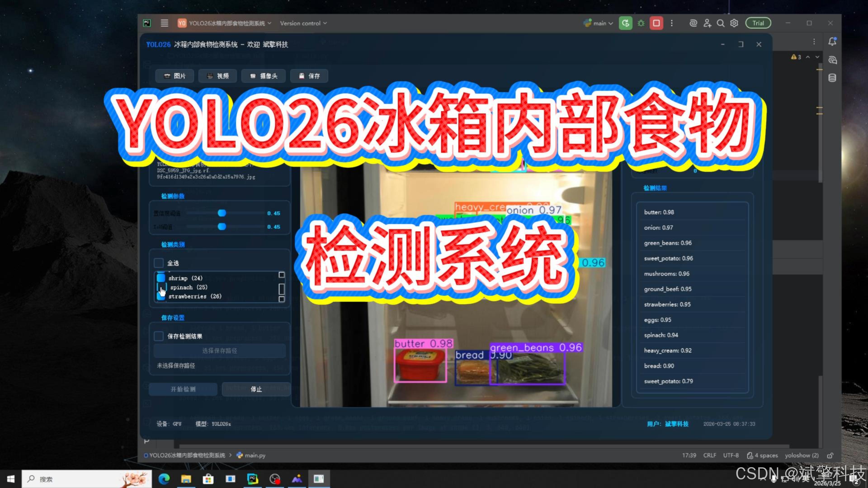Open the purple mountain app in taskbar
Image resolution: width=868 pixels, height=488 pixels.
(297, 479)
